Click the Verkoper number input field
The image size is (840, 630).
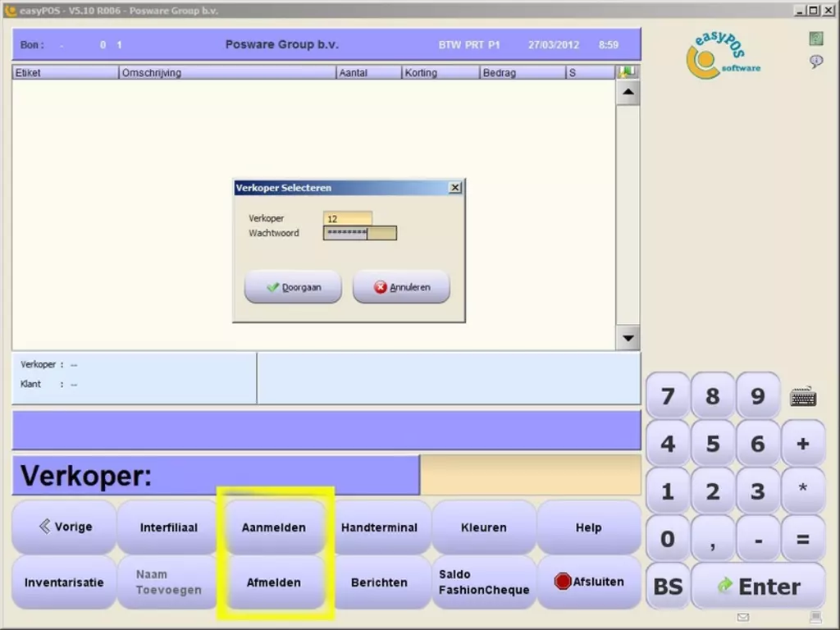tap(347, 218)
